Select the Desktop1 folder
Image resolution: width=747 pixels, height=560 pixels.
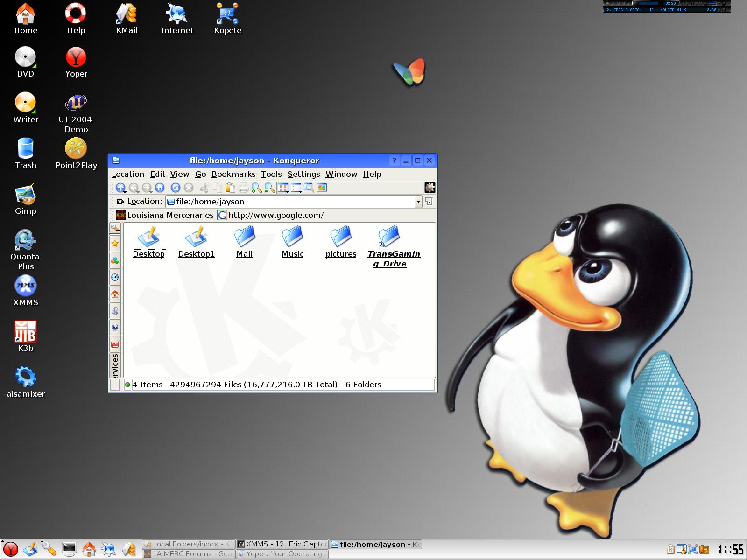pyautogui.click(x=196, y=242)
